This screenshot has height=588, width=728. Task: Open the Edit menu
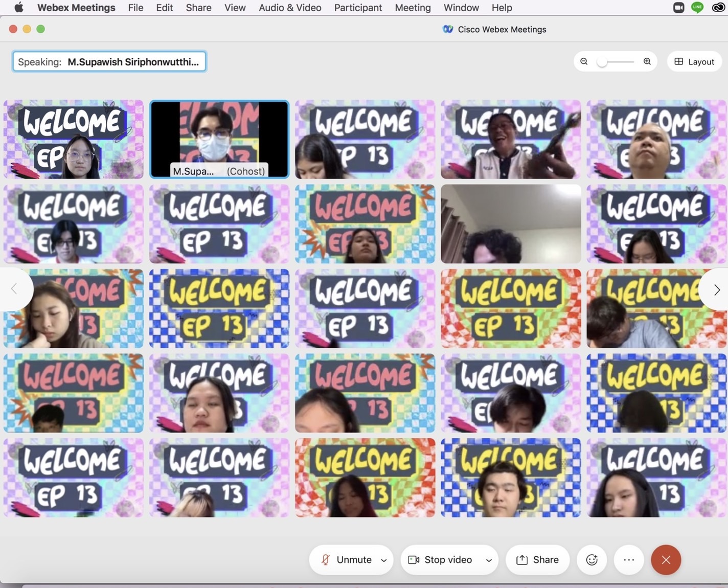pyautogui.click(x=165, y=8)
